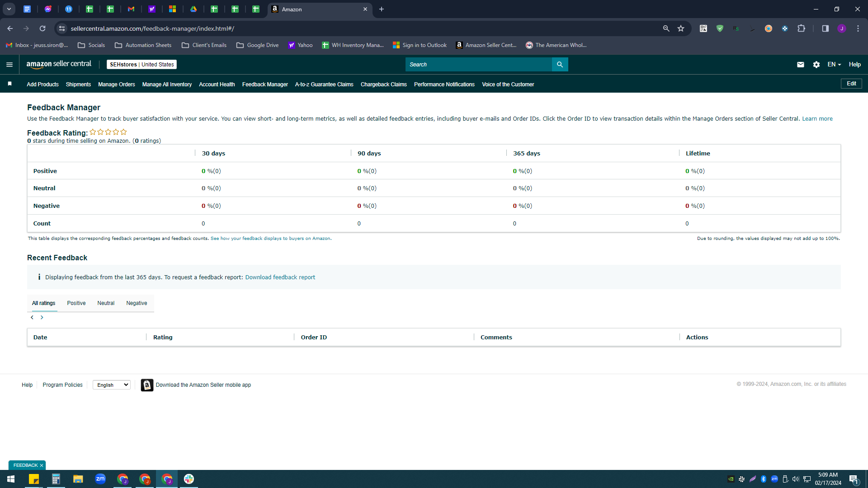Click the footer Help link
This screenshot has width=868, height=488.
pyautogui.click(x=27, y=385)
